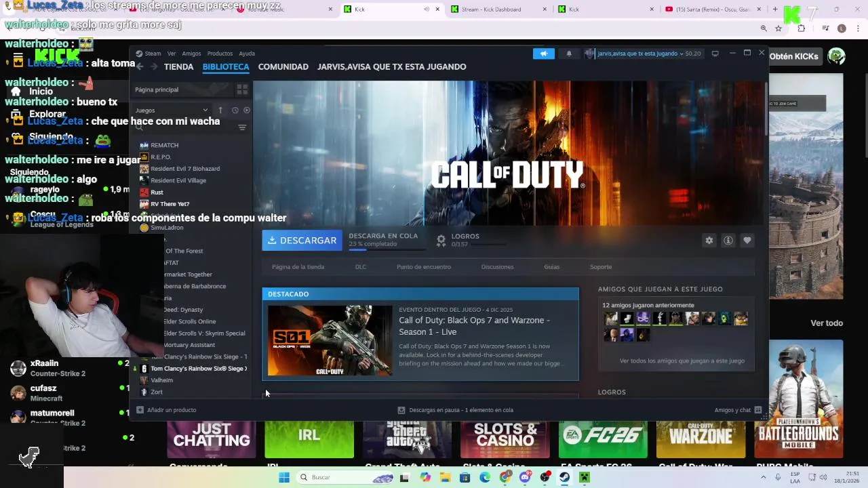Image resolution: width=868 pixels, height=488 pixels.
Task: Open Productos menu in Steam
Action: click(220, 54)
